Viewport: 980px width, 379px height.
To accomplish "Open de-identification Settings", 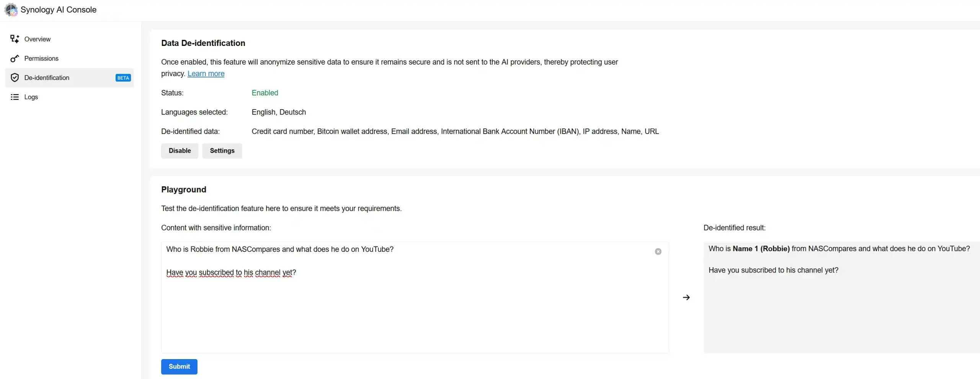I will tap(222, 151).
